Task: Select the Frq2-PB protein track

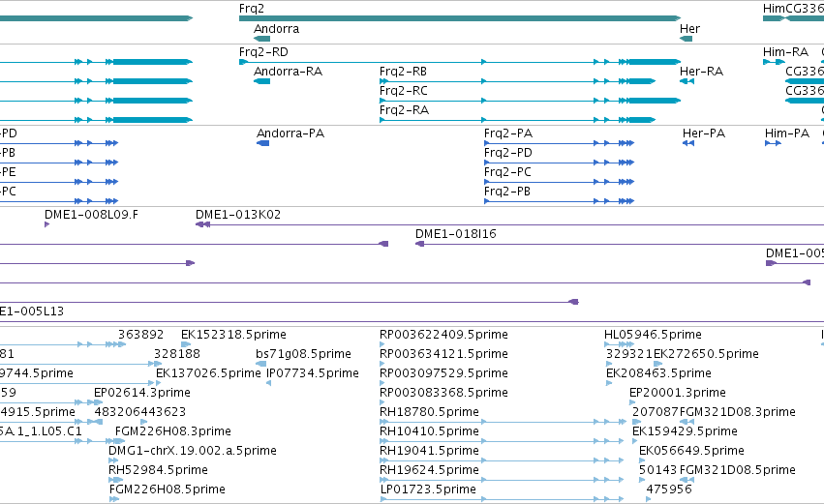Action: pyautogui.click(x=559, y=201)
